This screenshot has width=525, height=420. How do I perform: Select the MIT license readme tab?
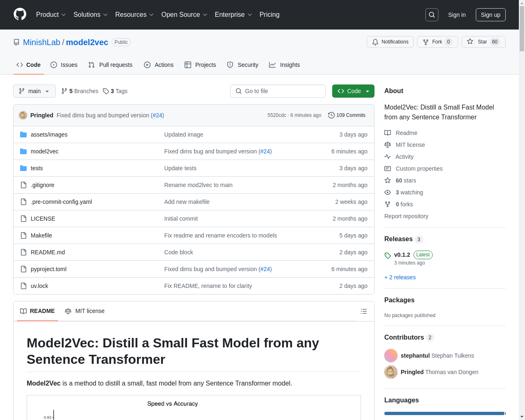coord(85,311)
